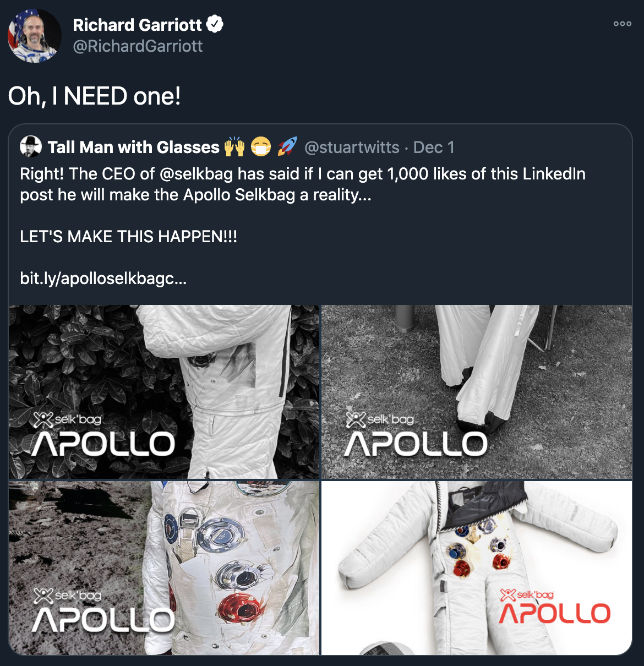The image size is (644, 666).
Task: Open the Richard Garriott display name link
Action: pyautogui.click(x=138, y=25)
